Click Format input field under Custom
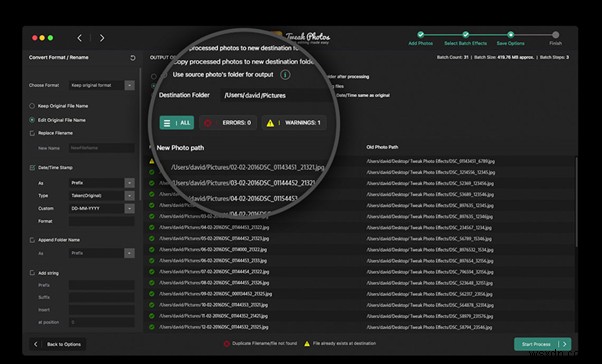 coord(102,221)
